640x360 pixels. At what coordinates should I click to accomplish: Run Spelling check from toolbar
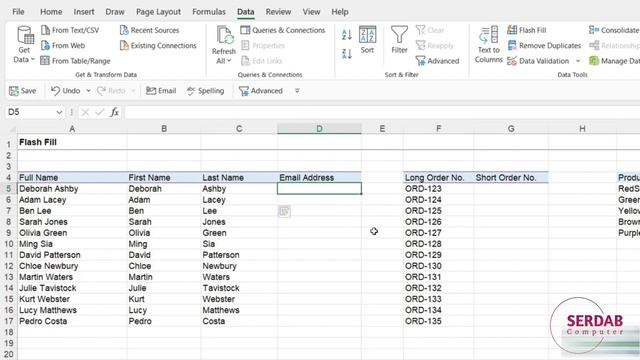coord(205,91)
